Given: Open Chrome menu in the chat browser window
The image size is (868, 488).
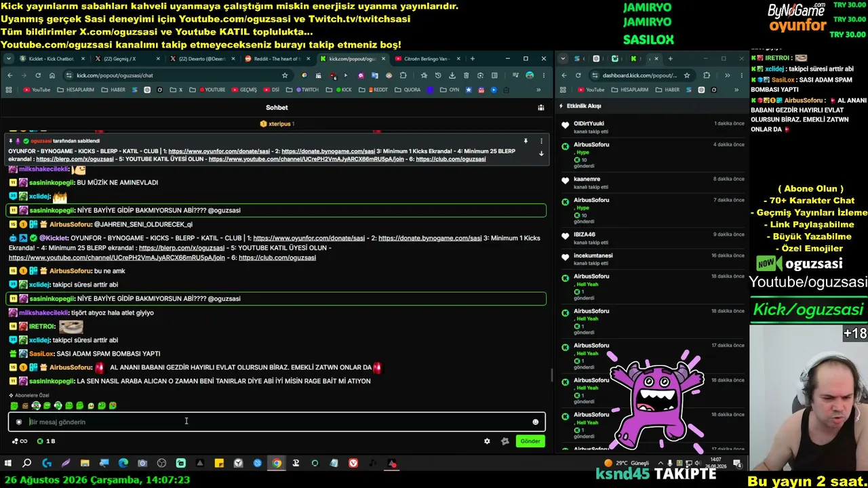Looking at the screenshot, I should [544, 75].
